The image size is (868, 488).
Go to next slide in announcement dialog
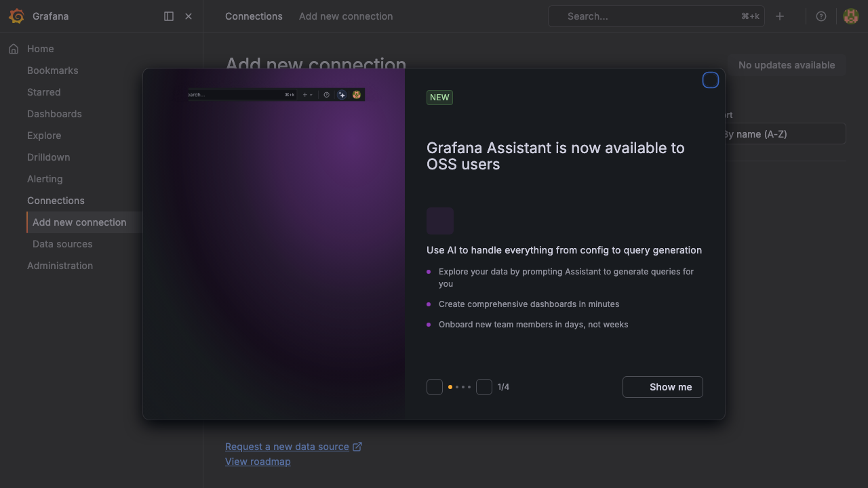[x=484, y=387]
